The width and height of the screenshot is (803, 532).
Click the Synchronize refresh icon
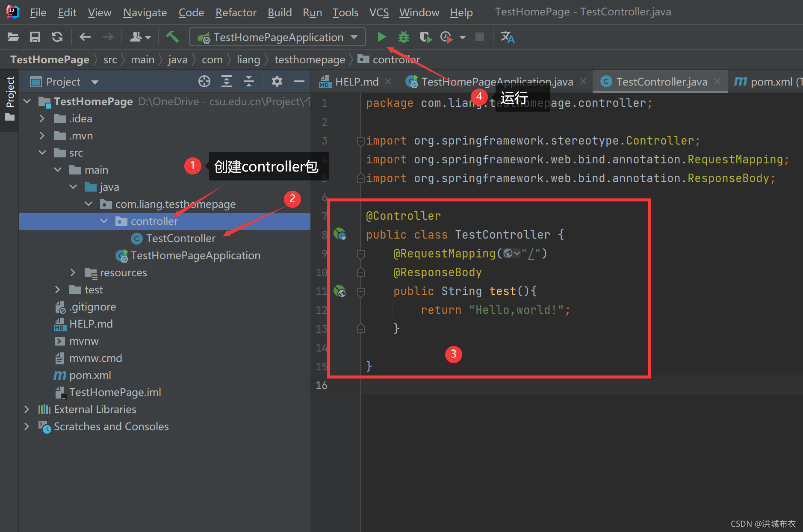[x=57, y=37]
